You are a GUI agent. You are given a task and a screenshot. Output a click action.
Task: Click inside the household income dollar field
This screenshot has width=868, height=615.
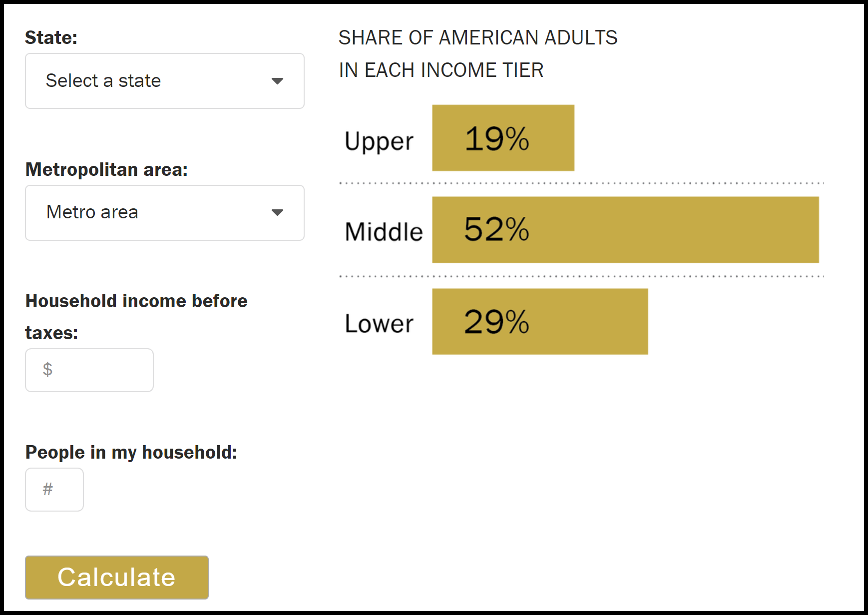point(89,370)
